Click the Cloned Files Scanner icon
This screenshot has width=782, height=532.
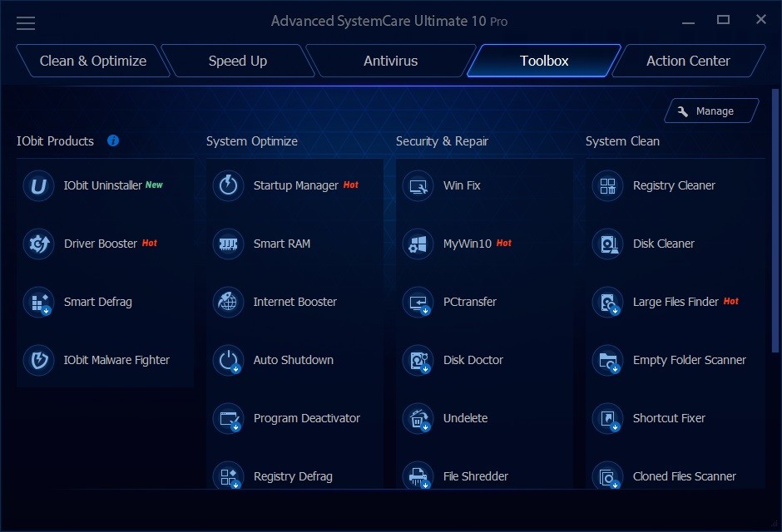(x=607, y=475)
